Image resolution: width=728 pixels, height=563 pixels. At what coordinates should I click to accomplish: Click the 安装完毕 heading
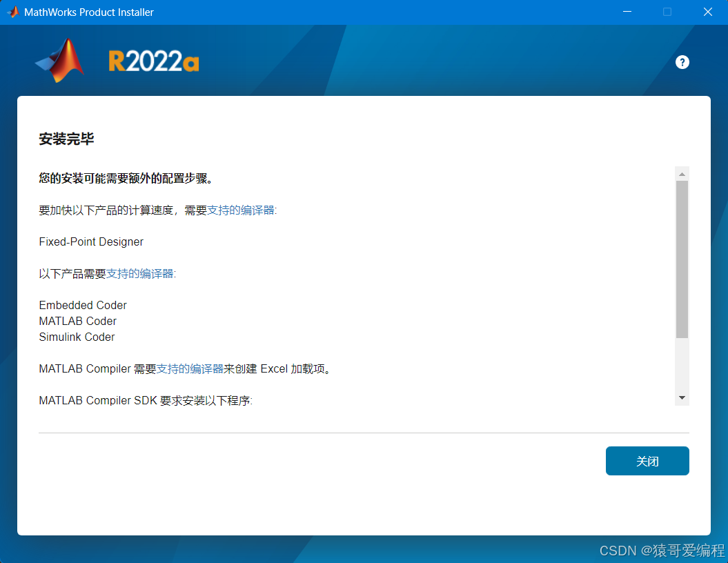coord(66,139)
